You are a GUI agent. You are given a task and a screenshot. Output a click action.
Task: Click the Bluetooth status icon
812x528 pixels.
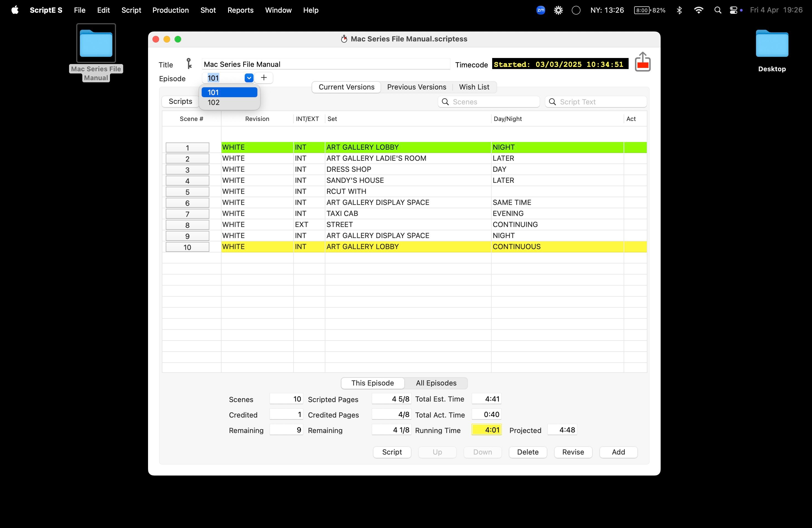coord(679,10)
